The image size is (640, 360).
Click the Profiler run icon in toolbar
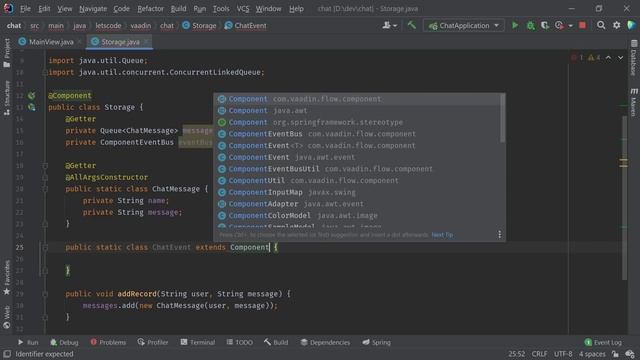[559, 25]
